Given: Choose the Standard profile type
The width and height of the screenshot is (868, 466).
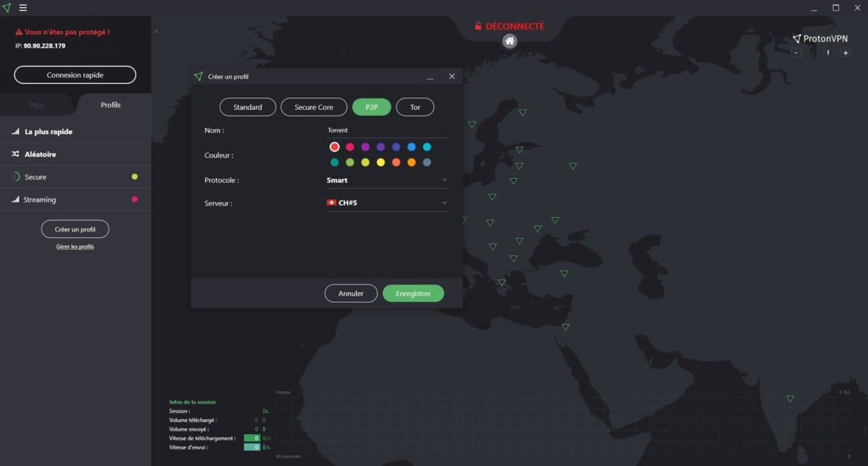Looking at the screenshot, I should click(247, 107).
